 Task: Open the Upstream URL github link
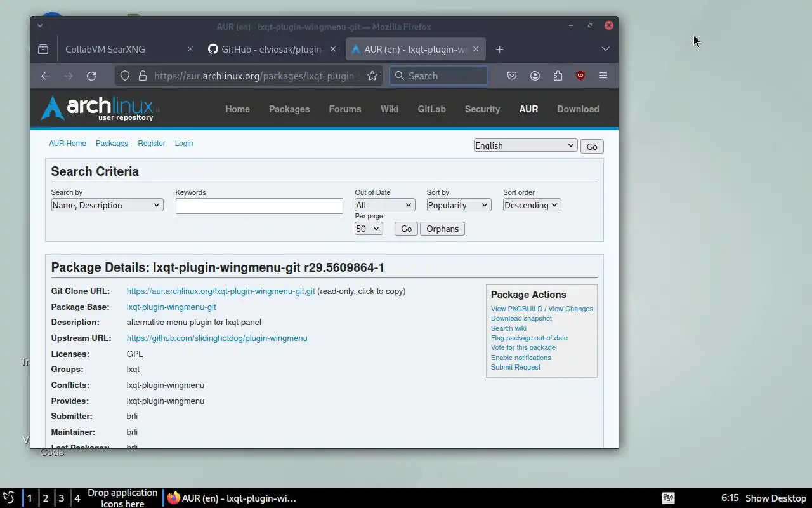pyautogui.click(x=217, y=338)
